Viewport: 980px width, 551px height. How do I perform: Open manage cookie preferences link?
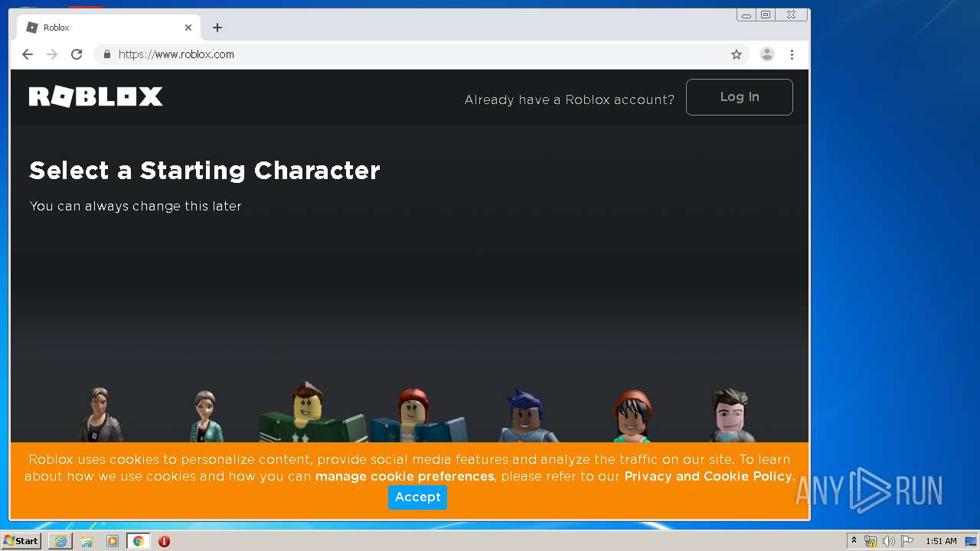(x=404, y=477)
